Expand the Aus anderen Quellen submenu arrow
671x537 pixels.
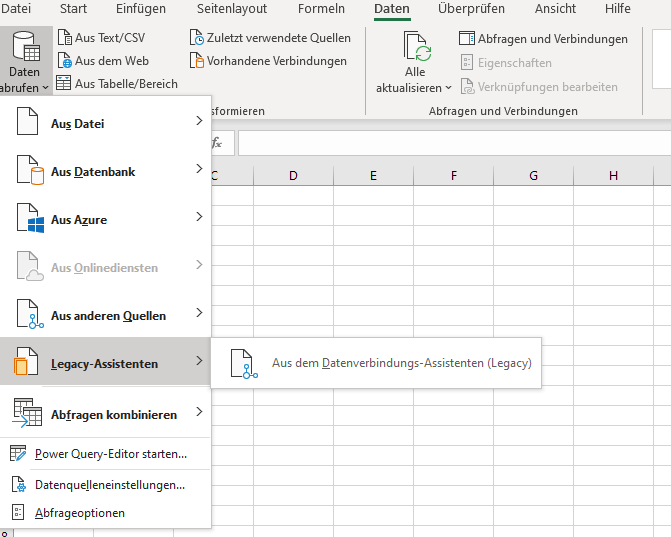[199, 313]
